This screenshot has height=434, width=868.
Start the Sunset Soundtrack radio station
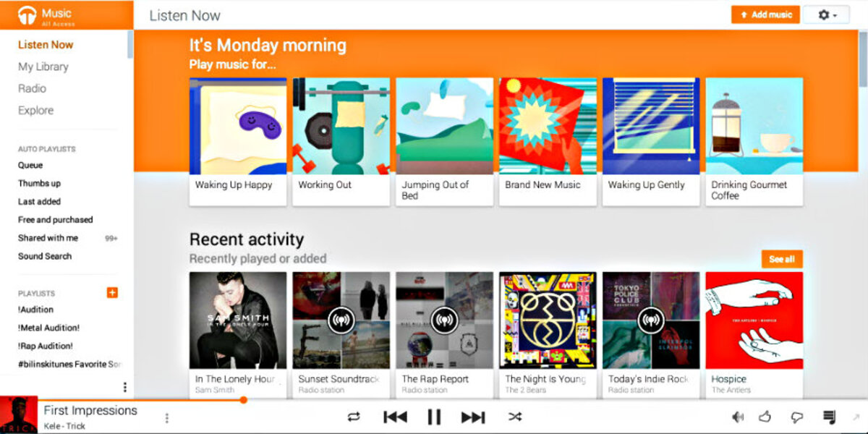coord(341,320)
